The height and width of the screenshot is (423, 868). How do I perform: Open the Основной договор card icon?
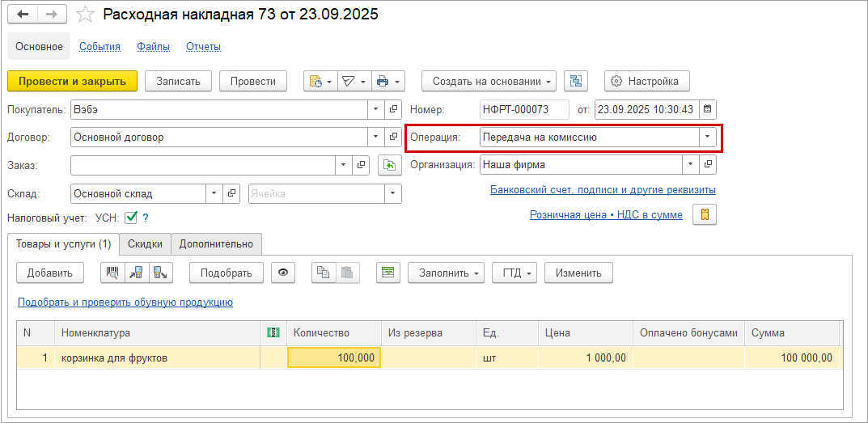(394, 137)
